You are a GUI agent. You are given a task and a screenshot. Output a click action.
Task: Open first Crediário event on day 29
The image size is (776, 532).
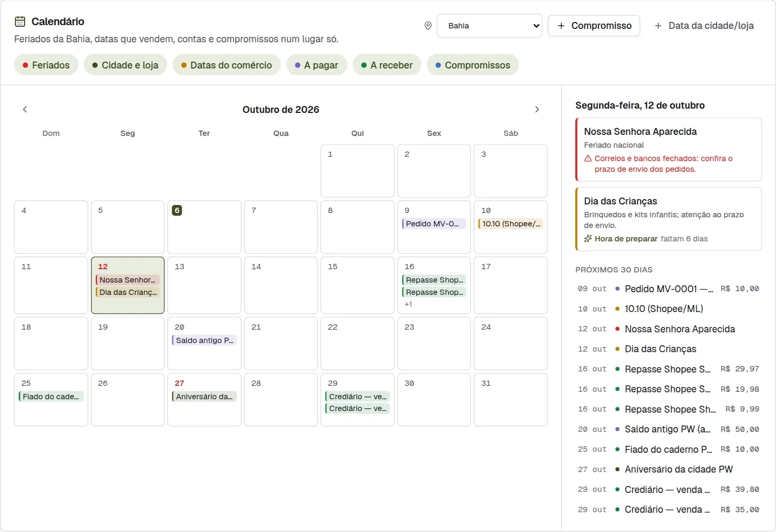357,397
